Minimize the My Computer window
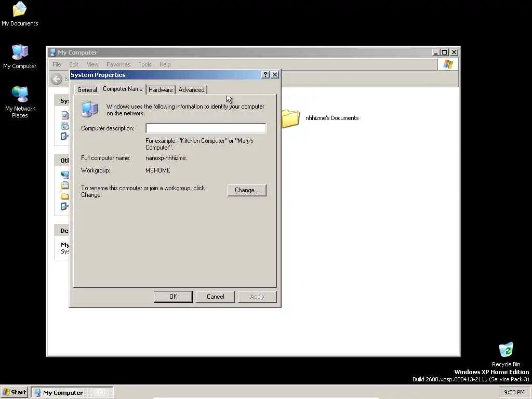This screenshot has height=399, width=532. click(x=436, y=52)
